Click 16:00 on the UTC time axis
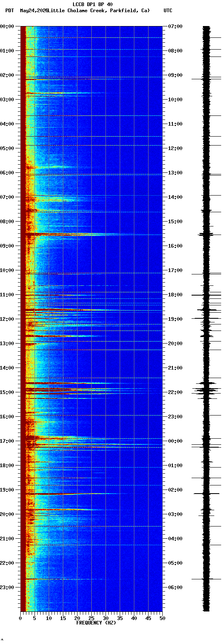Image resolution: width=224 pixels, height=644 pixels. pyautogui.click(x=175, y=246)
